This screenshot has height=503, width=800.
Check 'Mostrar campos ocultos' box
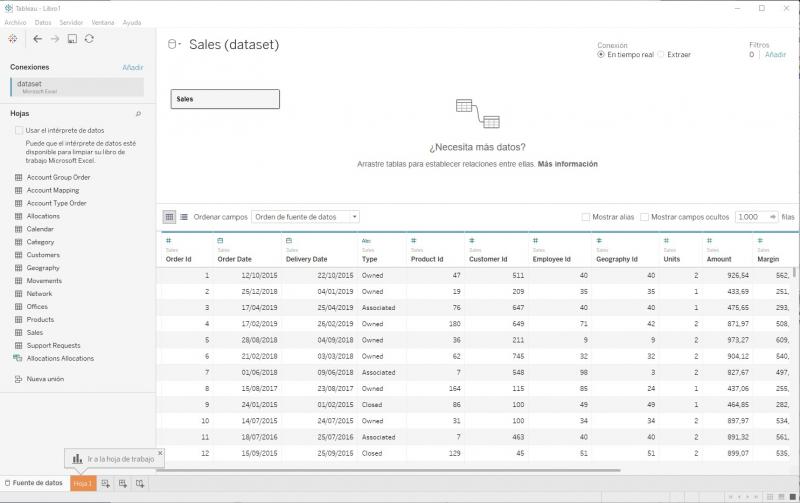[644, 217]
